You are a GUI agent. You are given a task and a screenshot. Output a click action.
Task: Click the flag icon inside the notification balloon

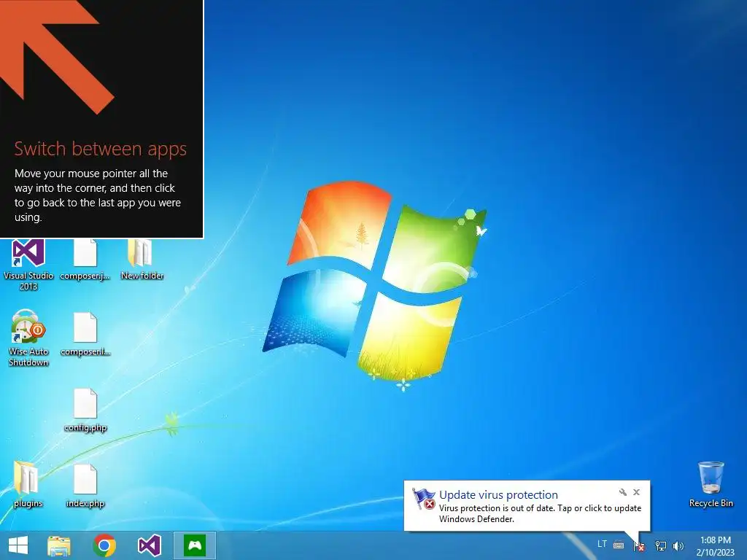(424, 499)
